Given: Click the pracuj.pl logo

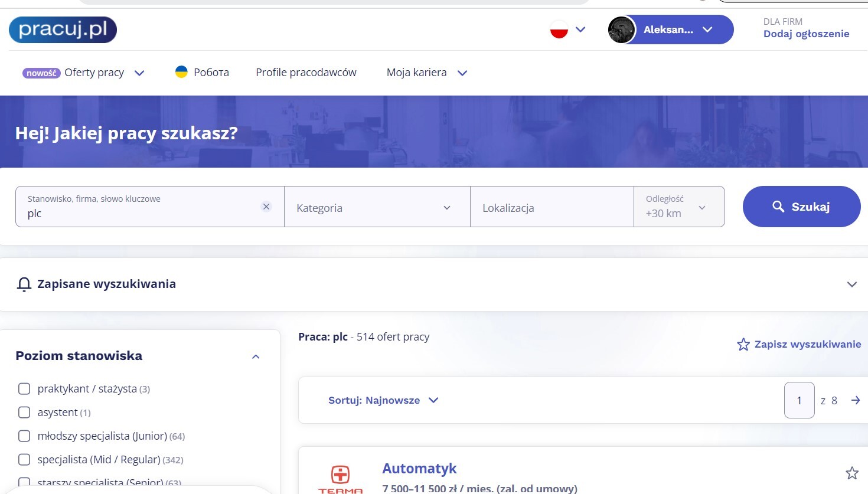Looking at the screenshot, I should [x=63, y=30].
